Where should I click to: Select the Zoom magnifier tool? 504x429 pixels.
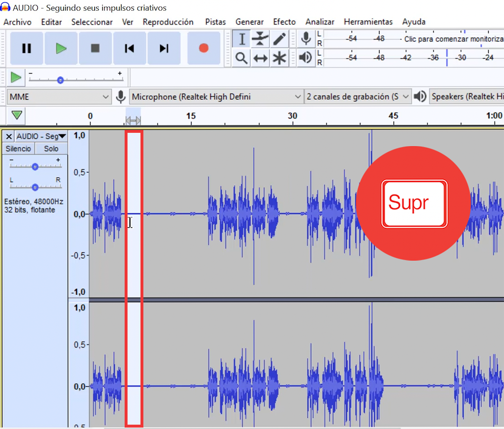pos(242,58)
